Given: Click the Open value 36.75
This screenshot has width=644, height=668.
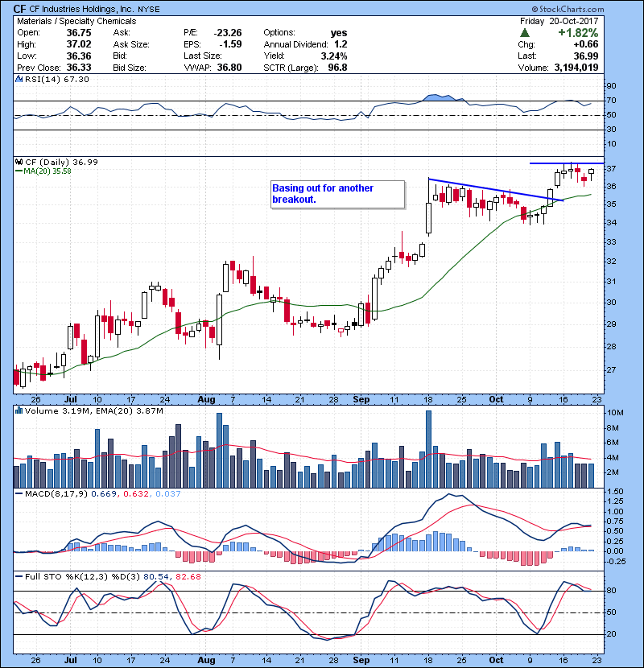Looking at the screenshot, I should 79,33.
